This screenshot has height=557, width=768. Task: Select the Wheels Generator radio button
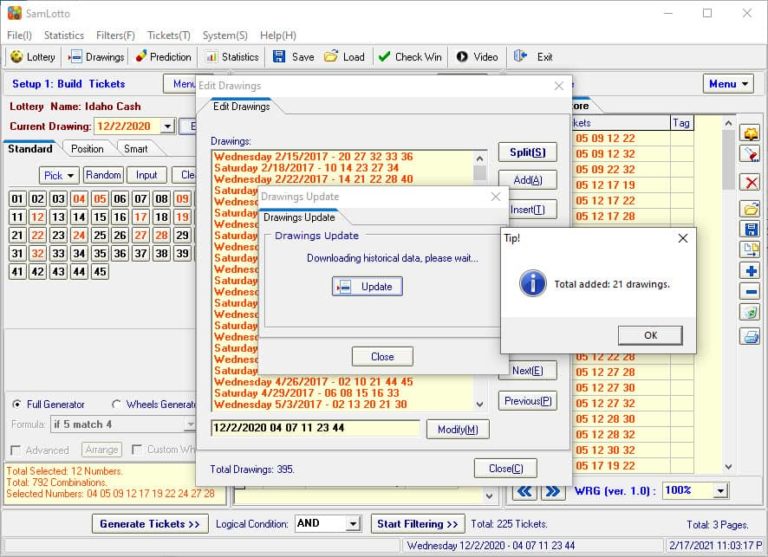pos(116,405)
